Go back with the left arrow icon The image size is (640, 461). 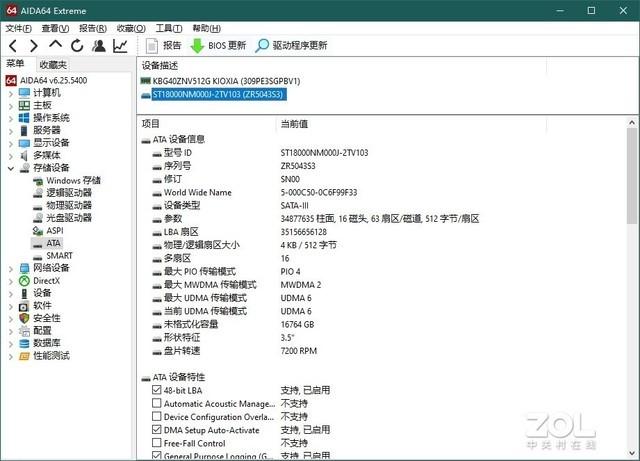(x=13, y=46)
